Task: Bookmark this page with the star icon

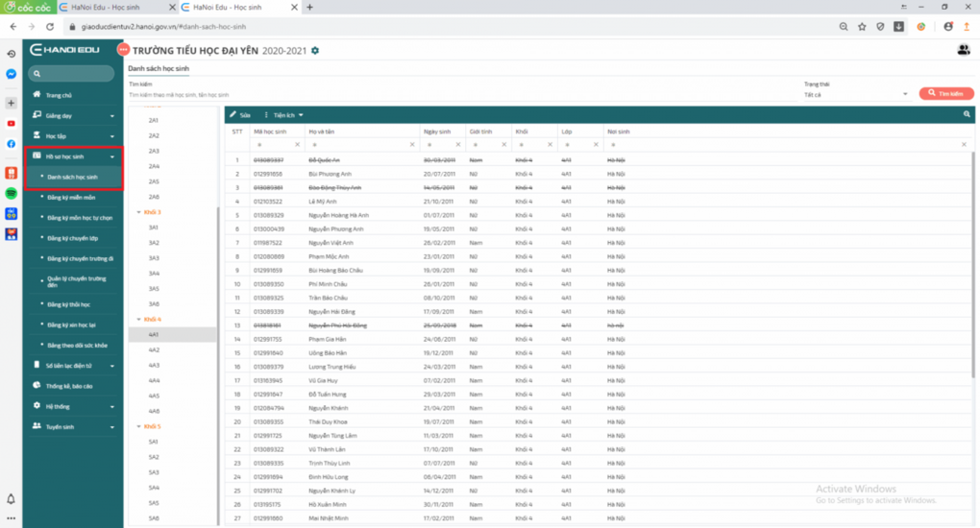Action: click(862, 27)
